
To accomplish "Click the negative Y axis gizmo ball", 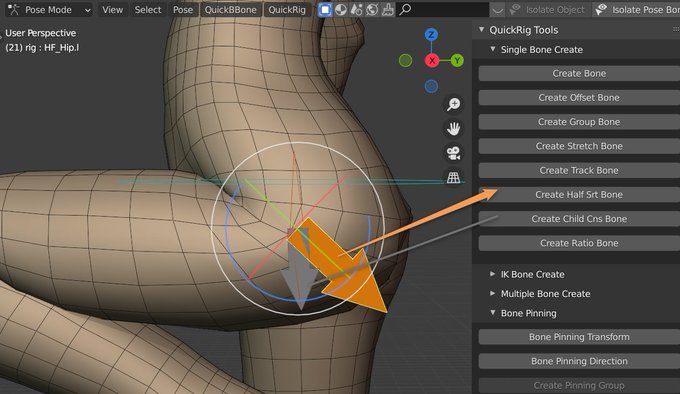I will (405, 60).
